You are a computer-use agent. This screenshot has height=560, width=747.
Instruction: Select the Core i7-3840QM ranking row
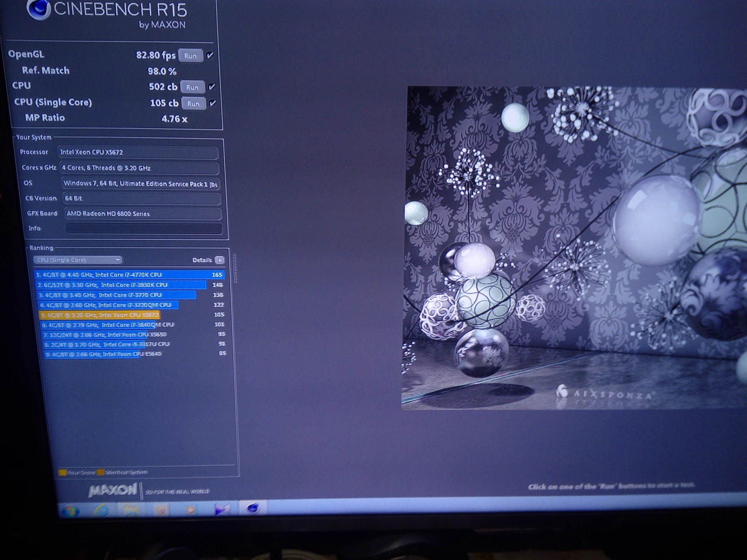[x=133, y=325]
